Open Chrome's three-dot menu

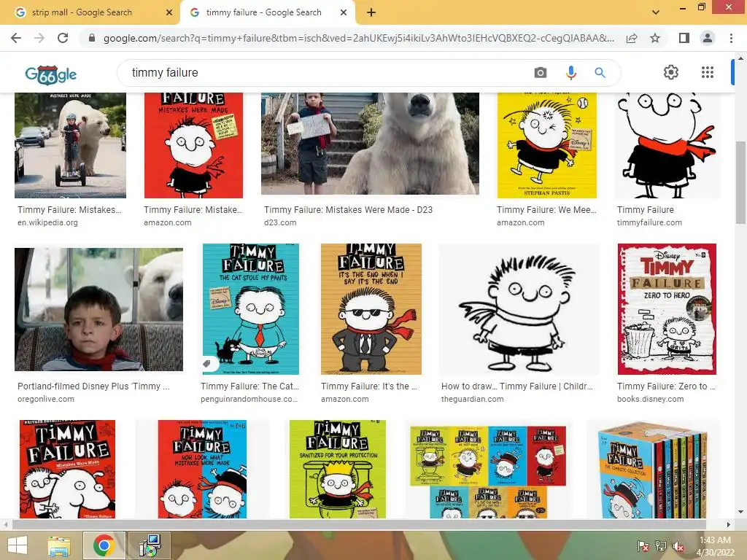pos(731,38)
